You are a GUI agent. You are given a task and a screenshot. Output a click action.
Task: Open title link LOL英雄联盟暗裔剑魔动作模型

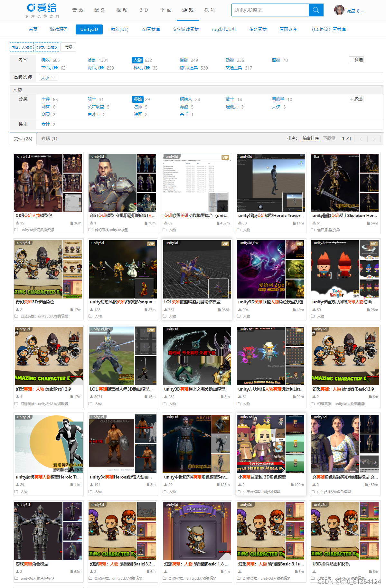tap(193, 302)
